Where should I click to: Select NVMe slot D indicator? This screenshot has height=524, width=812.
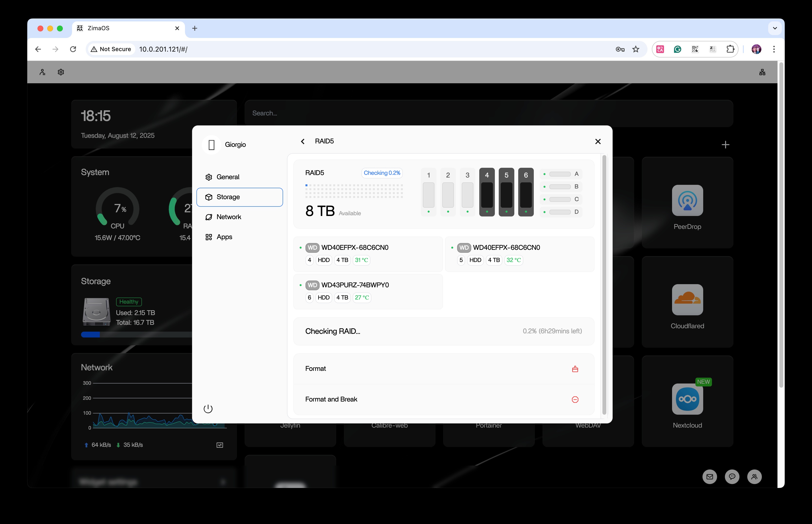(561, 212)
